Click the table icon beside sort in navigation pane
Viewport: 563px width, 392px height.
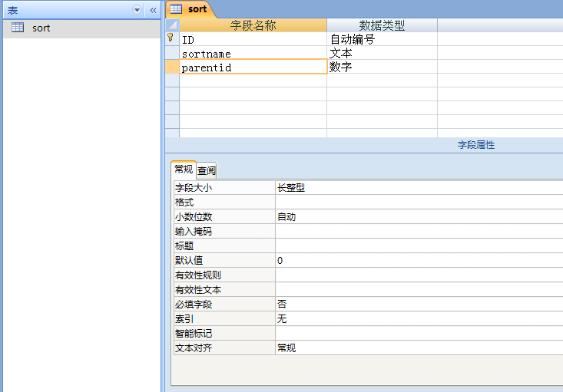point(18,28)
